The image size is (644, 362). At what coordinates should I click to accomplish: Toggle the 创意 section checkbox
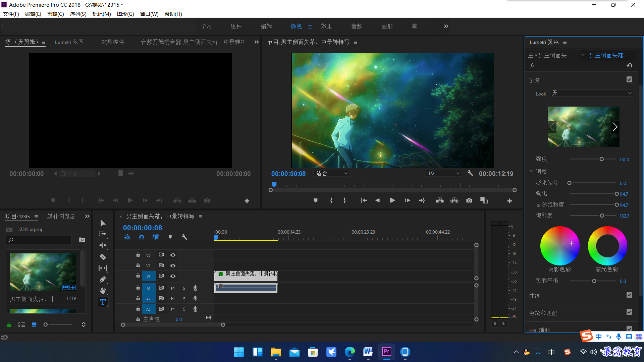(629, 79)
